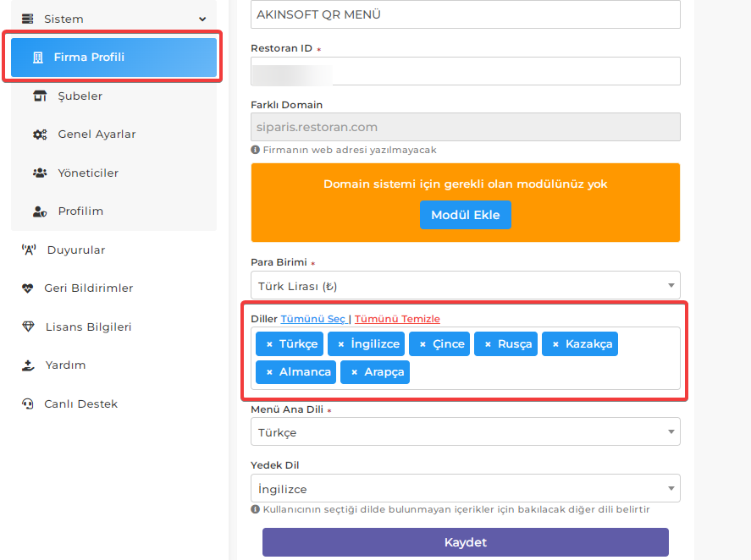The image size is (751, 560).
Task: Open the Para Birimi dropdown
Action: pos(466,286)
